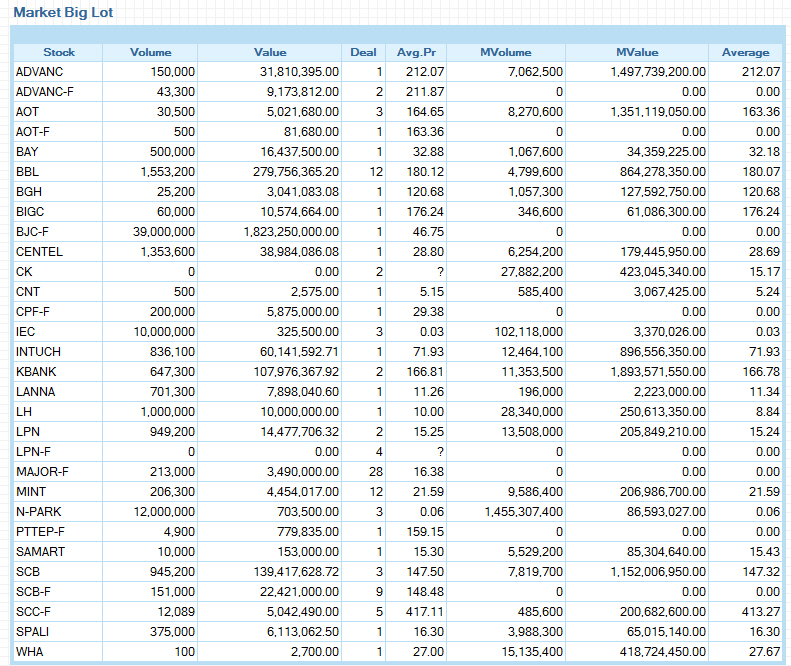Screen dimensions: 791x666
Task: Click BBL value 279,756,365.20
Action: click(x=296, y=172)
